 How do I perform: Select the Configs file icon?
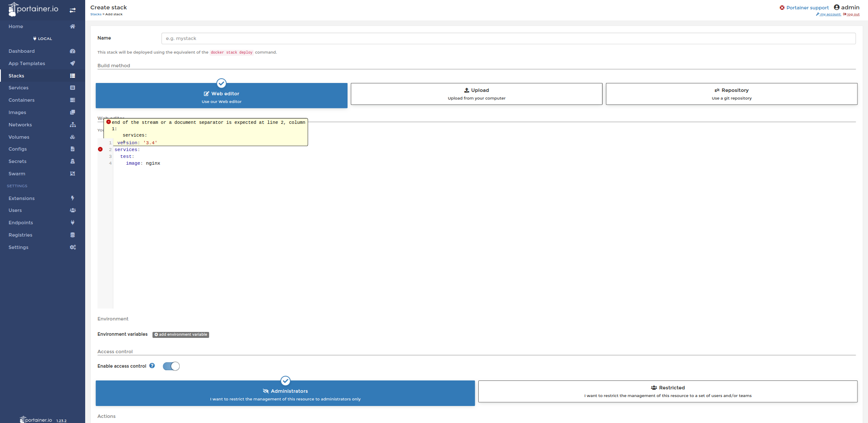[x=72, y=149]
